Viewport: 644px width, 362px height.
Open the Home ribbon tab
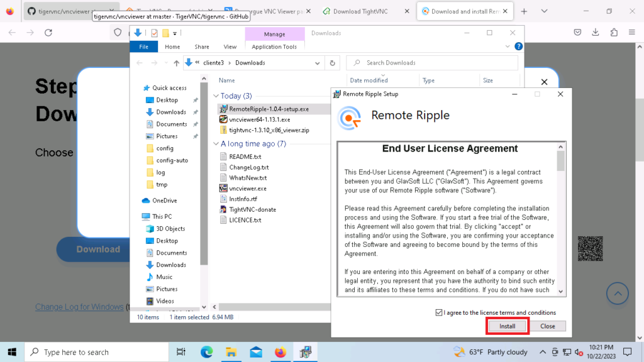click(x=172, y=47)
